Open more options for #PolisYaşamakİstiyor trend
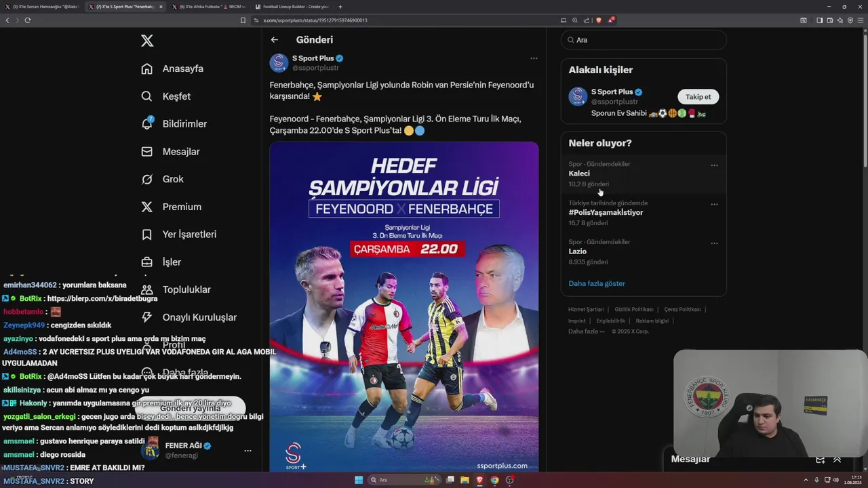 click(714, 204)
